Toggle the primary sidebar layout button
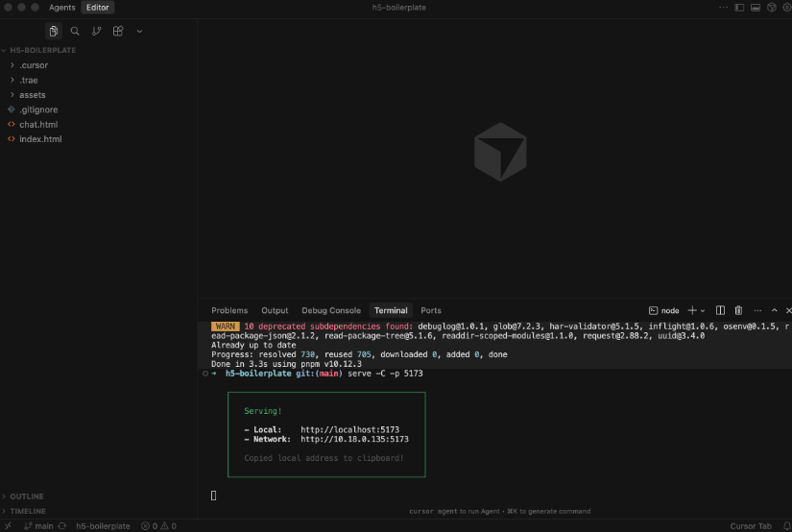This screenshot has width=792, height=532. pyautogui.click(x=739, y=7)
